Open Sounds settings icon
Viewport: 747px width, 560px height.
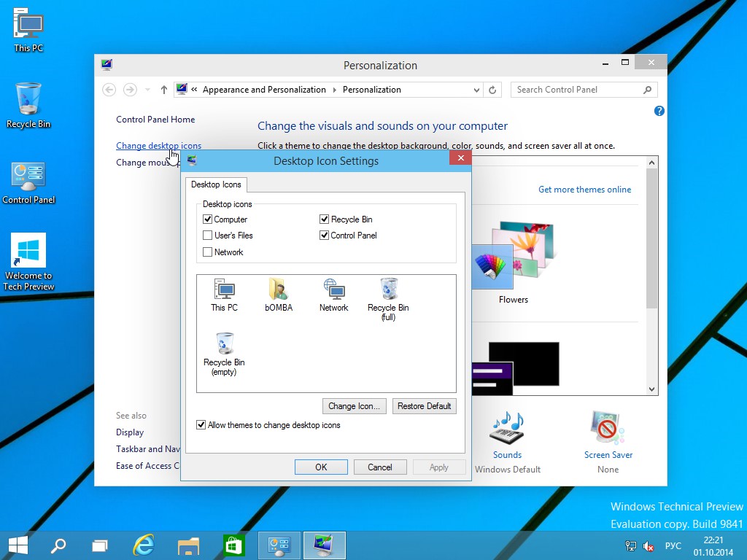pos(507,427)
